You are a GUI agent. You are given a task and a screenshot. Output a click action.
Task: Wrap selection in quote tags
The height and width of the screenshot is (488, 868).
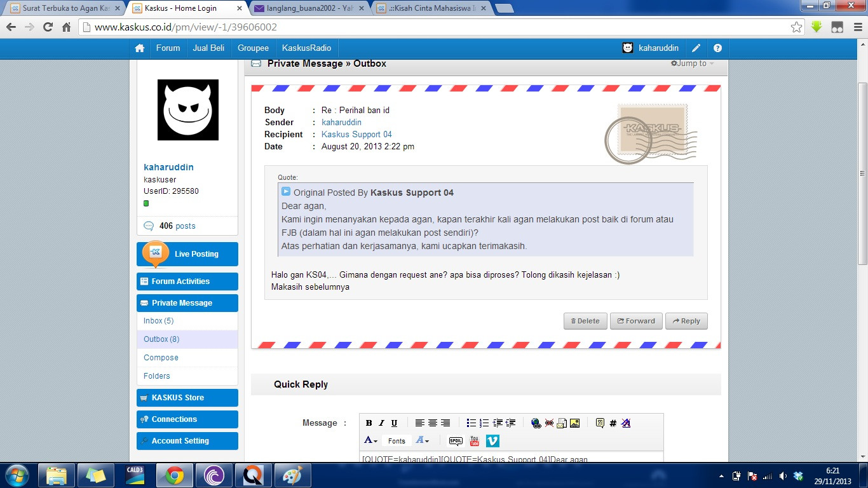(600, 423)
